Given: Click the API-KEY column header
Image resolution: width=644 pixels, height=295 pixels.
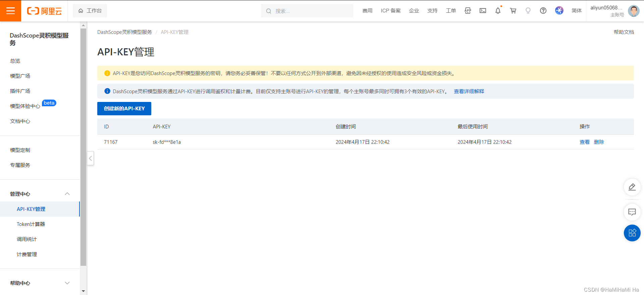Looking at the screenshot, I should click(x=162, y=127).
